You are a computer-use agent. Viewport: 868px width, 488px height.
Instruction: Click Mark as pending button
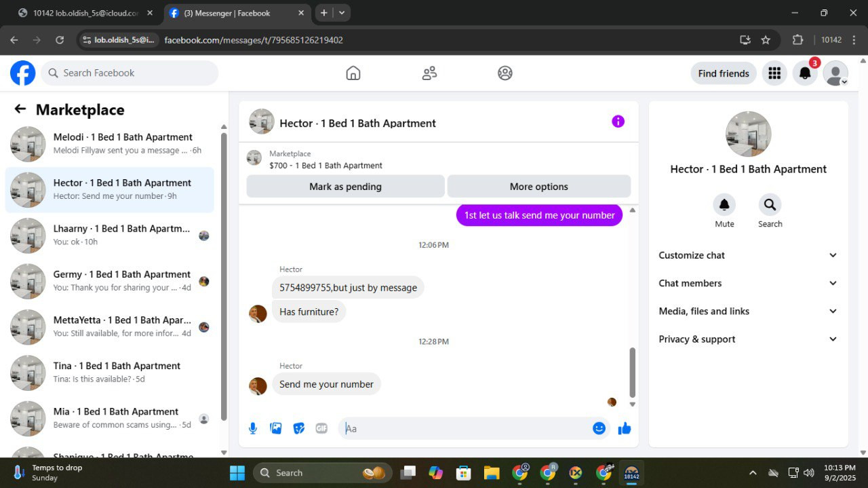[x=345, y=187]
